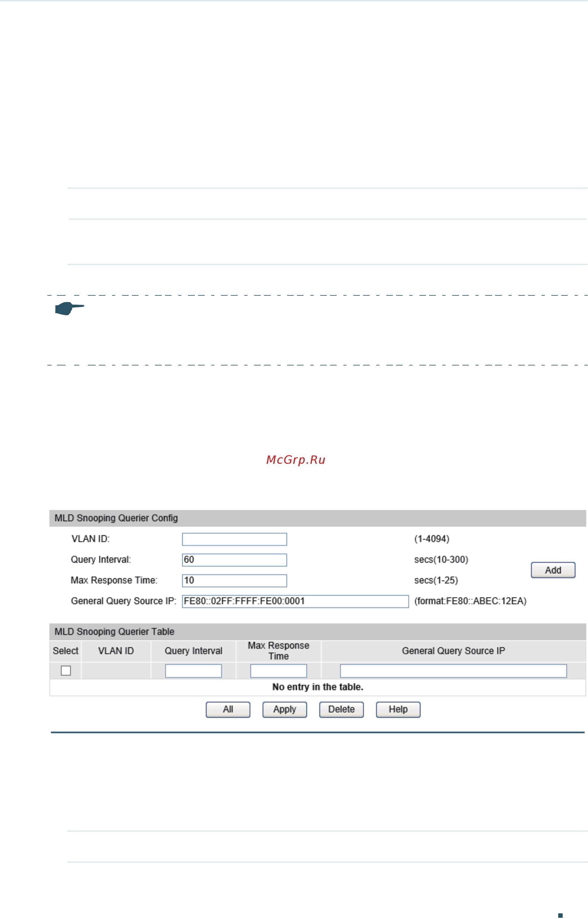
Task: Click the All button
Action: pyautogui.click(x=228, y=710)
